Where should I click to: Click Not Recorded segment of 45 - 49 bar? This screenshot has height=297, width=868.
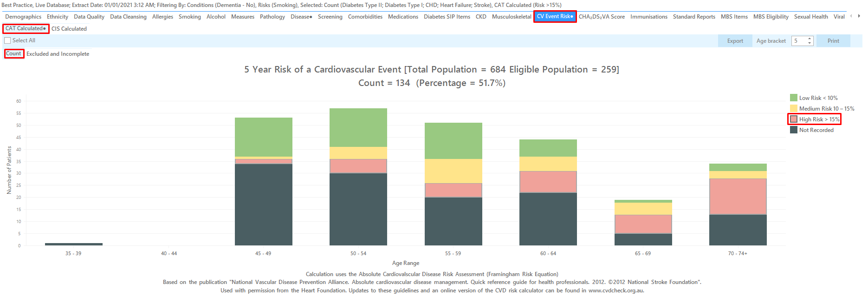[x=263, y=205]
